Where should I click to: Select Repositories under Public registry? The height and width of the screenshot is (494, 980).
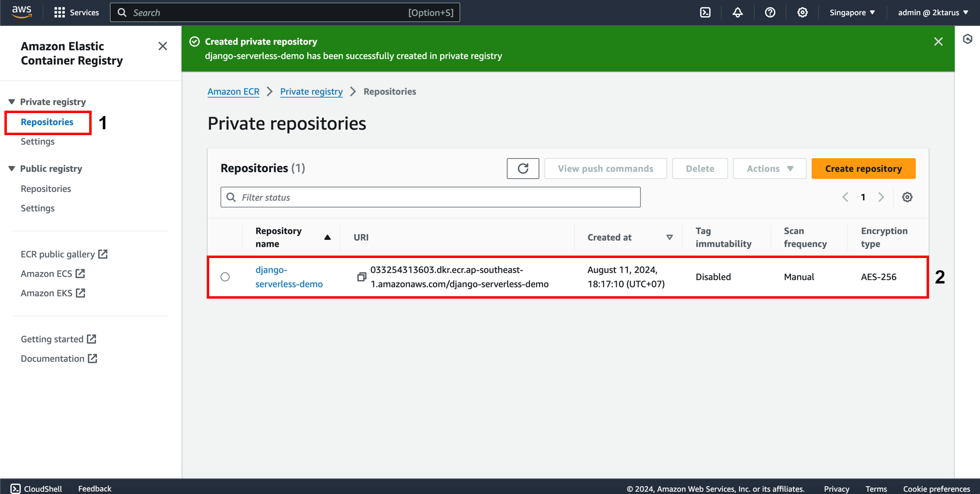[x=46, y=188]
